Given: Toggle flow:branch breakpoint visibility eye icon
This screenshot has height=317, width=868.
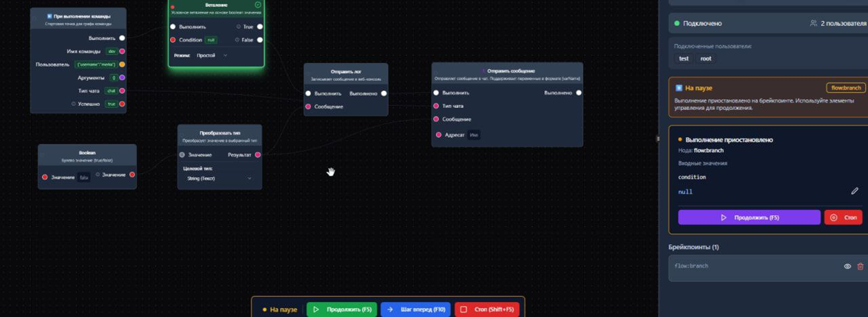Looking at the screenshot, I should coord(847,266).
